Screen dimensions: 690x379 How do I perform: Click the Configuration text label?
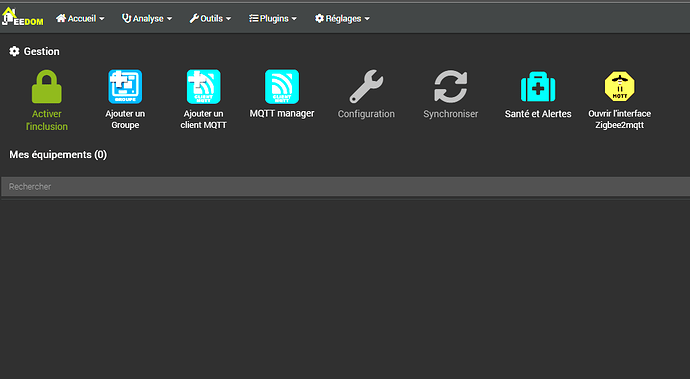pos(366,114)
